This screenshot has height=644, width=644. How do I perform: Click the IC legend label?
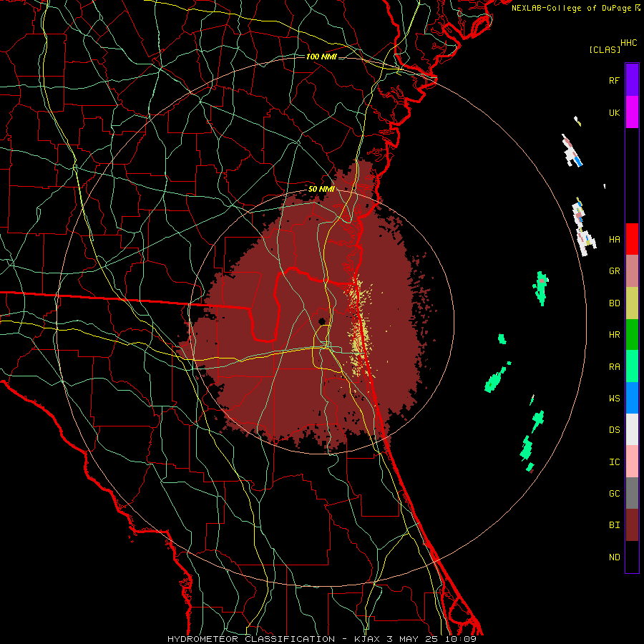(x=614, y=462)
